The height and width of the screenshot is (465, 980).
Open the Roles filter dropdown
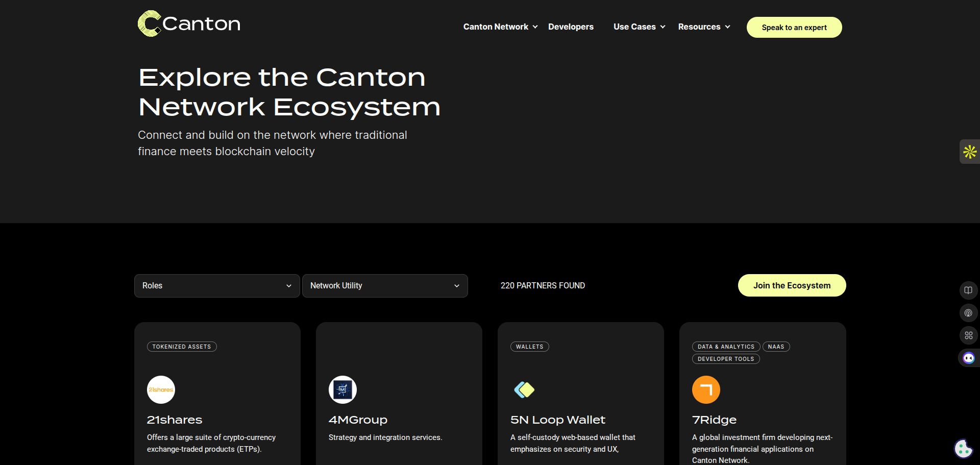click(217, 286)
